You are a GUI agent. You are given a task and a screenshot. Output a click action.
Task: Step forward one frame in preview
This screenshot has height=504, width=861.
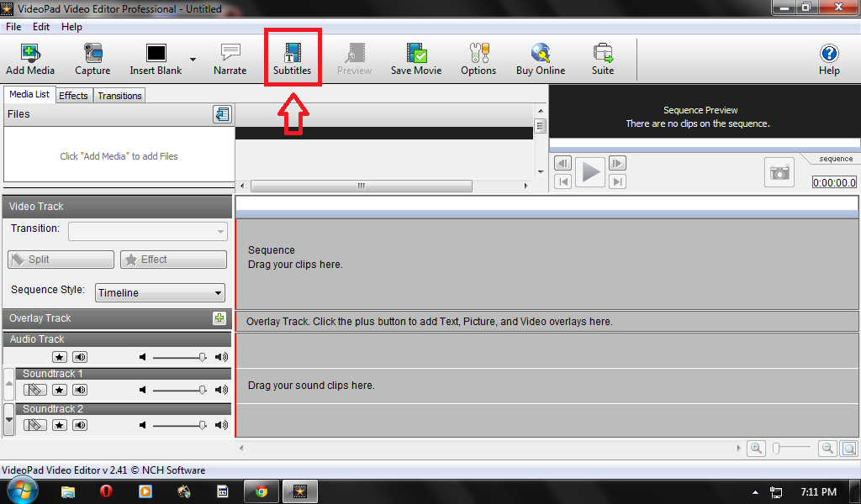(x=617, y=164)
